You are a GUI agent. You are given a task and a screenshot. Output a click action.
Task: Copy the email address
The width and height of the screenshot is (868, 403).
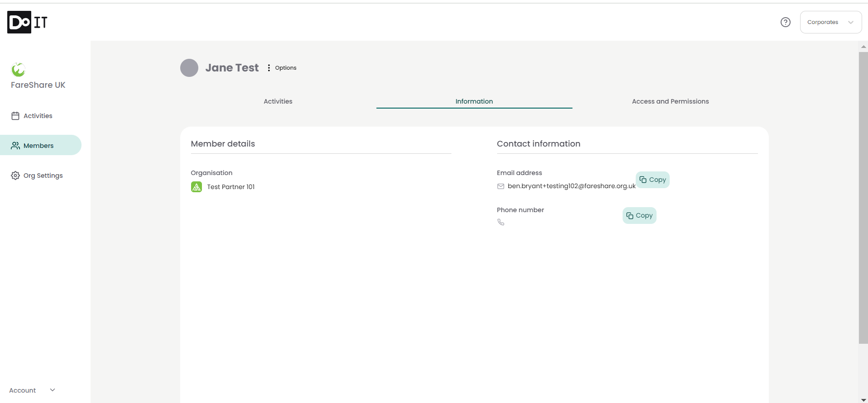(x=652, y=180)
